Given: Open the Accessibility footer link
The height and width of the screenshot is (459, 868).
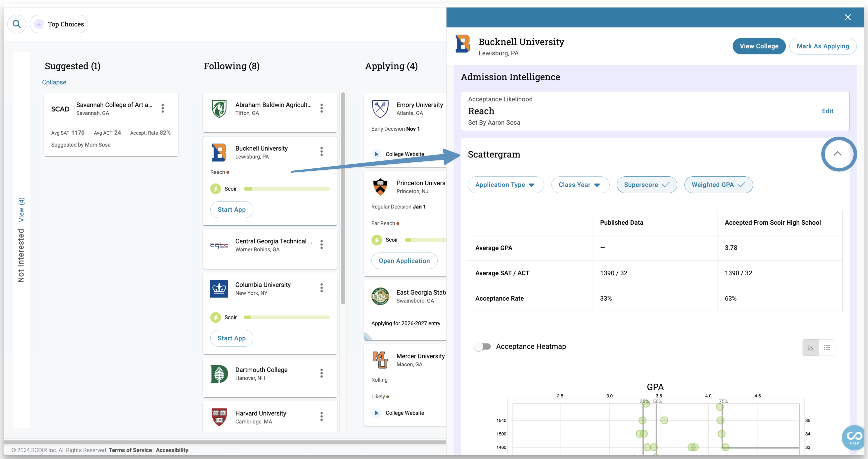Looking at the screenshot, I should point(172,450).
